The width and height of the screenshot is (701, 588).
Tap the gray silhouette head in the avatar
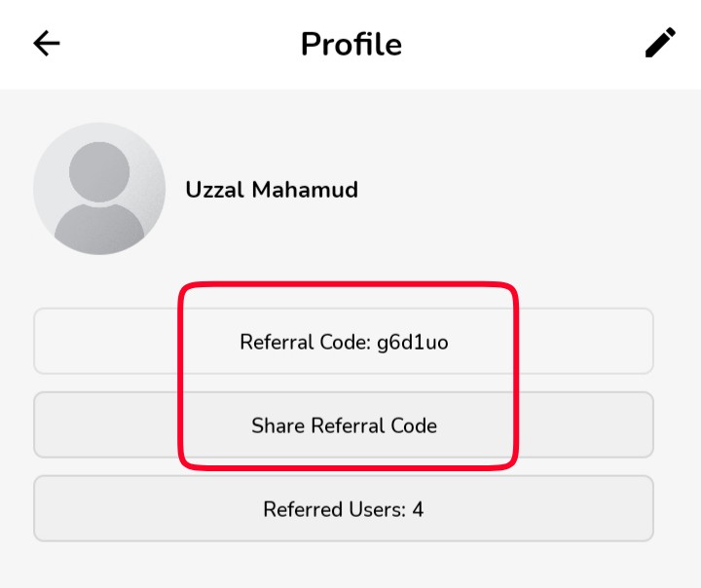pos(99,172)
